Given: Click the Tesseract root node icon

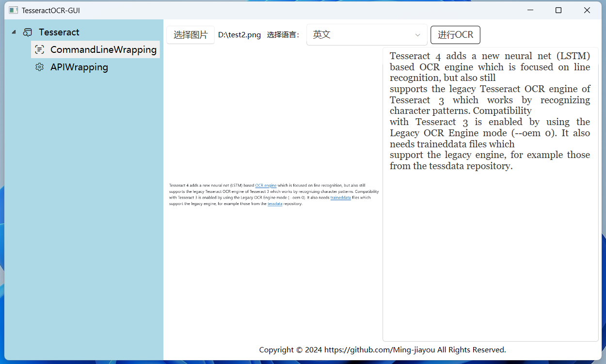Looking at the screenshot, I should pyautogui.click(x=28, y=32).
